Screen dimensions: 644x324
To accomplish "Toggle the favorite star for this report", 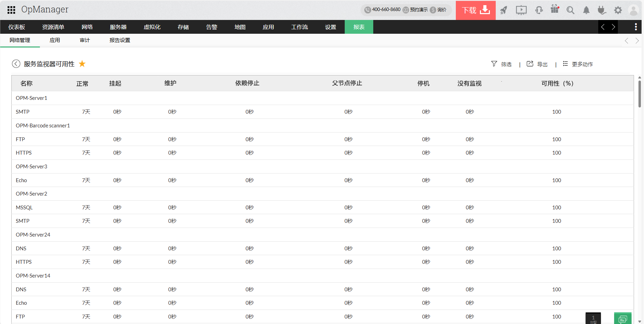I will (x=82, y=64).
